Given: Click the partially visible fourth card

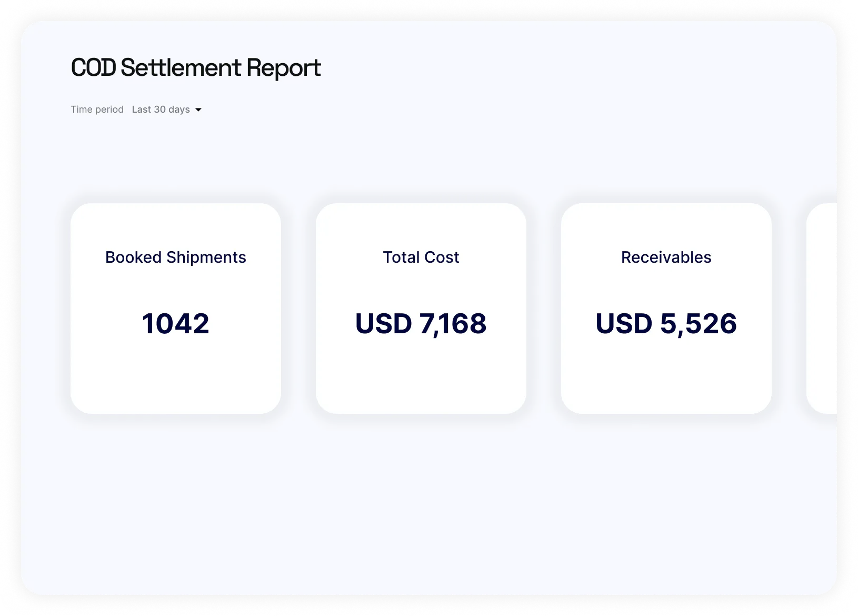Looking at the screenshot, I should click(822, 309).
